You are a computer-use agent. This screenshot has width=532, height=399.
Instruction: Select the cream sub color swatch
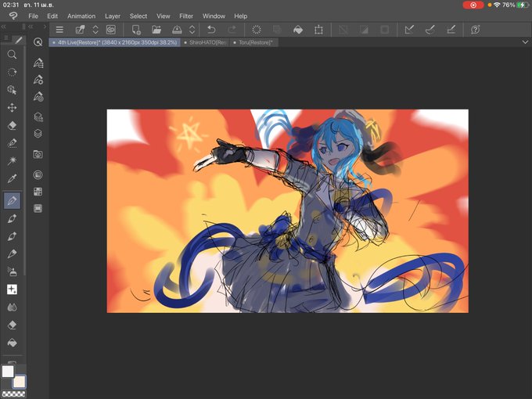click(x=19, y=381)
